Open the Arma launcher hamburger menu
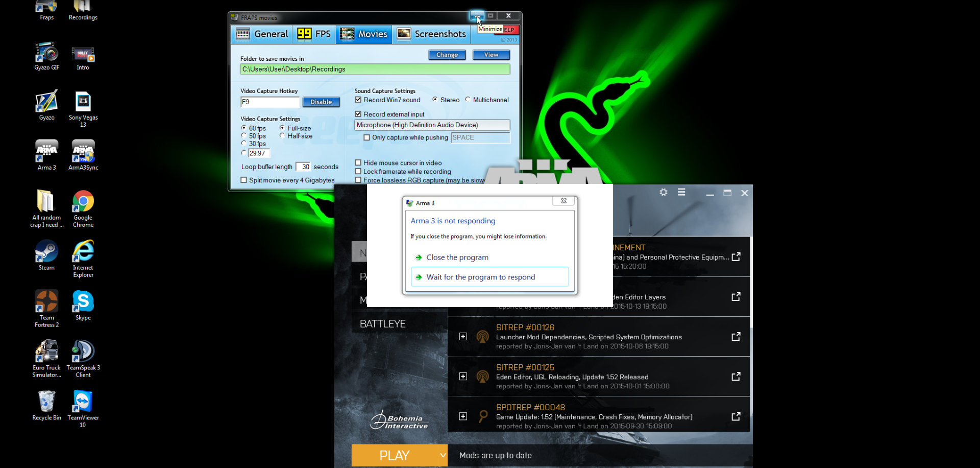 681,192
